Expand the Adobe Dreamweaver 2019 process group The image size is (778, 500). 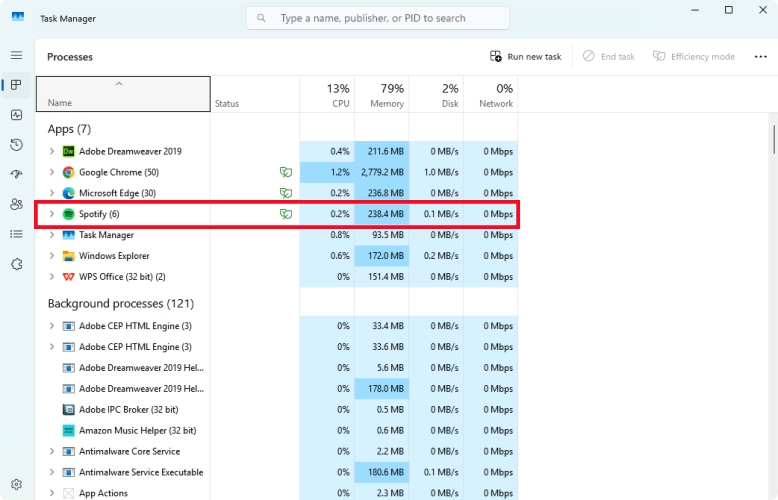tap(52, 151)
